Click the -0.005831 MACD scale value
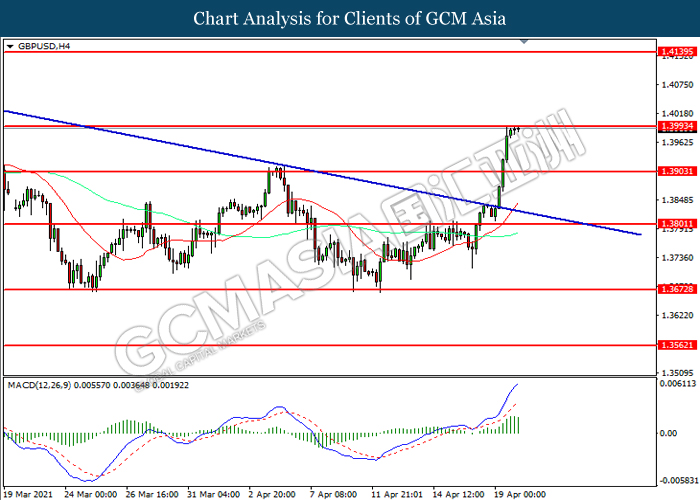The width and height of the screenshot is (700, 500). 677,480
